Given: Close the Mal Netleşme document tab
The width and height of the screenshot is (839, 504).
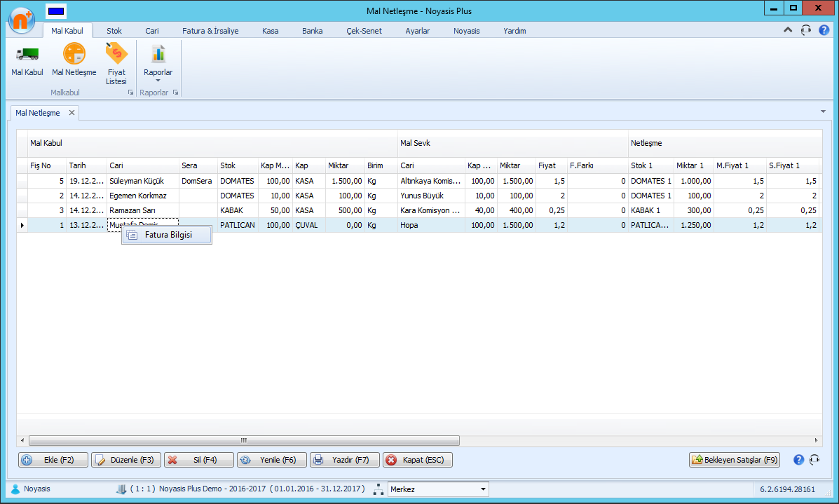Looking at the screenshot, I should (x=71, y=113).
